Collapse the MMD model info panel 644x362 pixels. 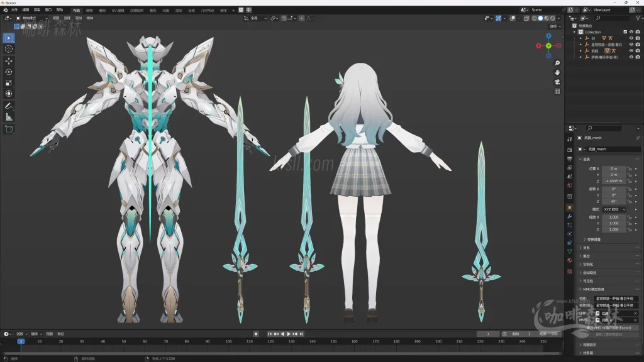pyautogui.click(x=580, y=289)
